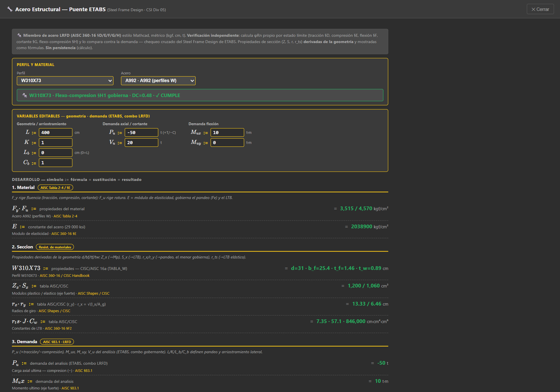Image resolution: width=560 pixels, height=392 pixels.
Task: Click the Vu shear demand input (20)
Action: tap(141, 142)
